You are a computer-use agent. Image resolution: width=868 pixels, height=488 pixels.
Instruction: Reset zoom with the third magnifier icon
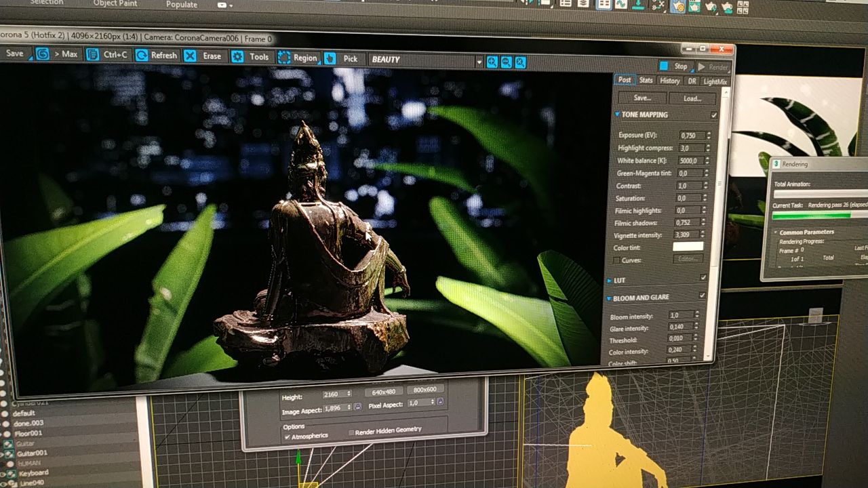[520, 62]
